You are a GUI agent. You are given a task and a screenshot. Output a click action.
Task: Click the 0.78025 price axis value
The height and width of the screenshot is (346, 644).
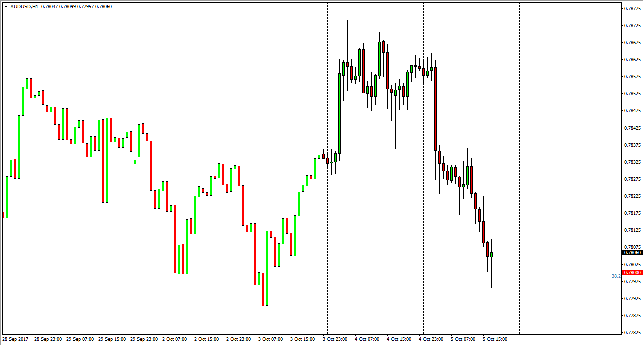632,264
